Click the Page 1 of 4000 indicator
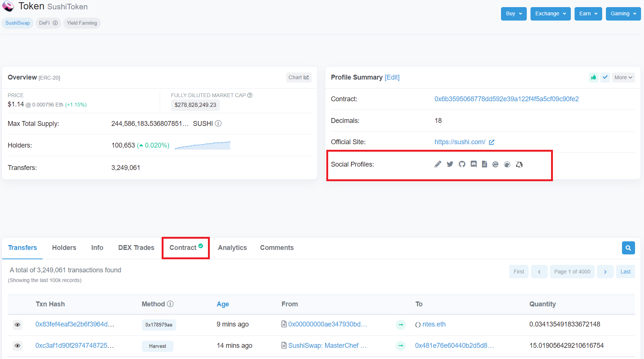The width and height of the screenshot is (644, 359). [x=572, y=272]
